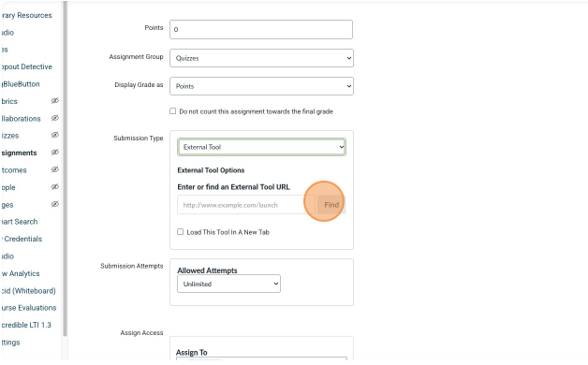Screen dimensions: 588x365
Task: Go to Quizzes in course navigation
Action: (x=9, y=136)
